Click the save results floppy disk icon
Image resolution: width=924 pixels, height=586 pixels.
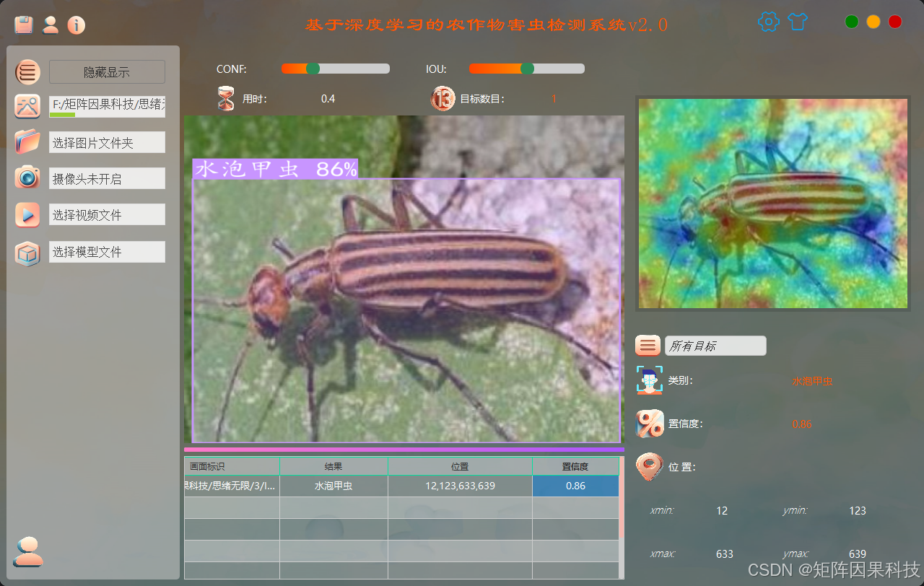pyautogui.click(x=22, y=23)
